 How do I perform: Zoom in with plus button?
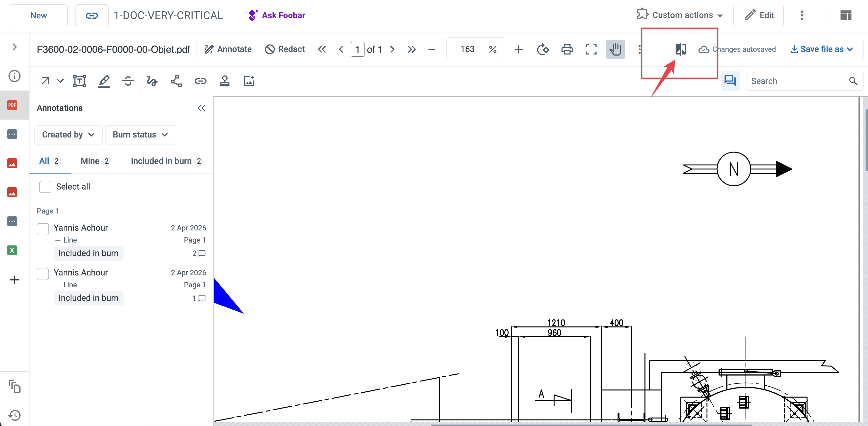pos(518,50)
